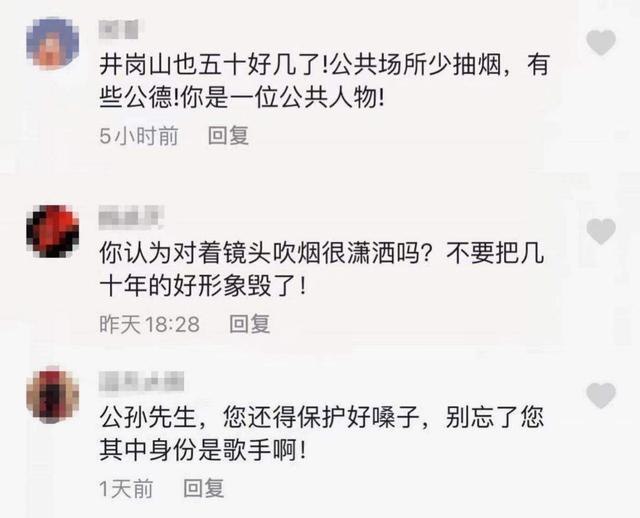Image resolution: width=640 pixels, height=518 pixels.
Task: Tap the heart beside the 对着镜头吹烟 comment
Action: (x=601, y=231)
